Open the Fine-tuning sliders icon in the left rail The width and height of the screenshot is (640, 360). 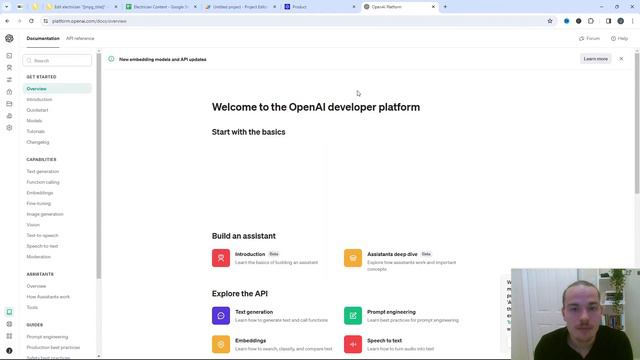9,80
